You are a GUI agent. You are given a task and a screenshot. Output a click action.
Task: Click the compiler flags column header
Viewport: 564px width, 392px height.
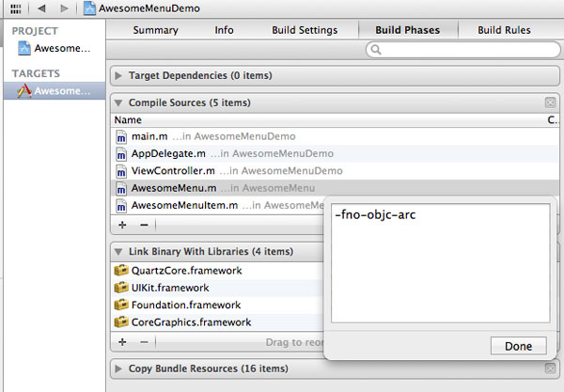552,119
